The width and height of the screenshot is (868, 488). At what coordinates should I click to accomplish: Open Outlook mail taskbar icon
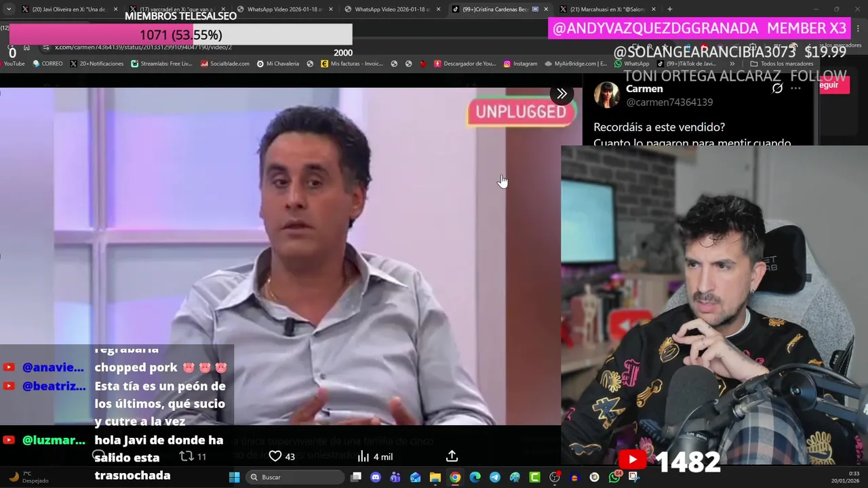pos(415,477)
